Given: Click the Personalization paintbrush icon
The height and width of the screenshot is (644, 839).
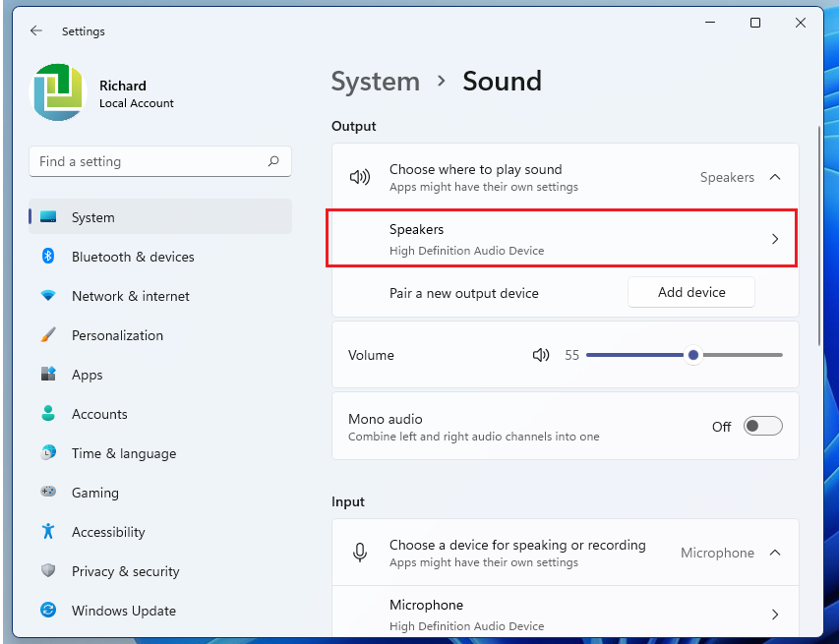Looking at the screenshot, I should pyautogui.click(x=48, y=335).
